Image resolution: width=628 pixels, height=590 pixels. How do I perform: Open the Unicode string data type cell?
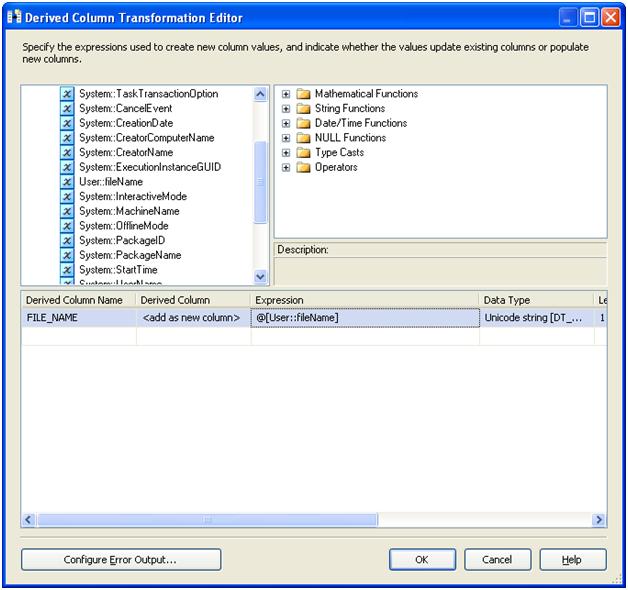point(537,318)
